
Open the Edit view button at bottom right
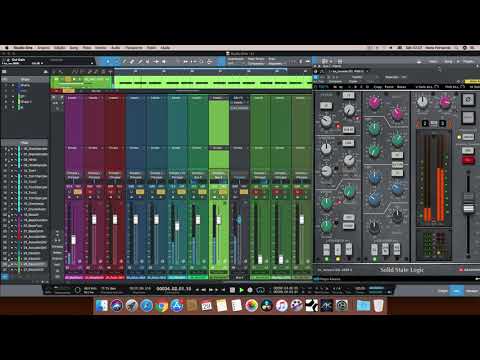click(x=443, y=291)
